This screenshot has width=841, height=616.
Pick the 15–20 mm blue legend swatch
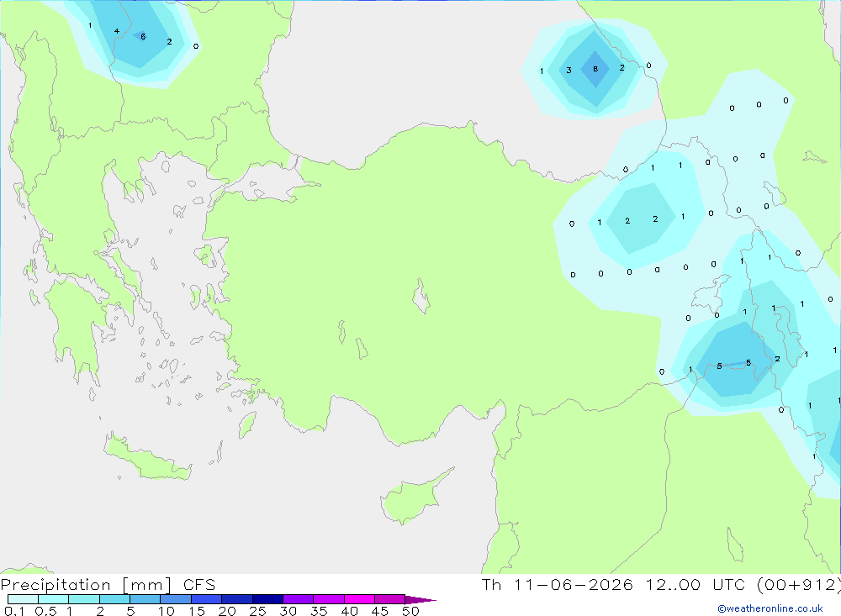(x=207, y=599)
